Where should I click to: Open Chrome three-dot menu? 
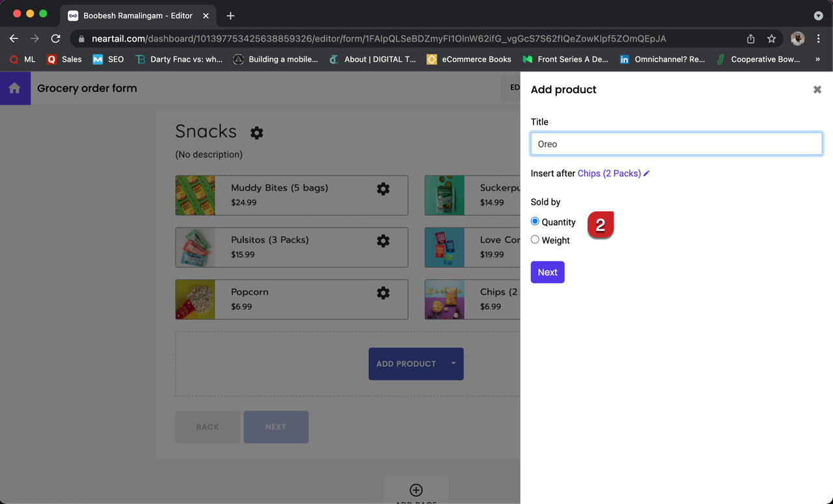[818, 39]
